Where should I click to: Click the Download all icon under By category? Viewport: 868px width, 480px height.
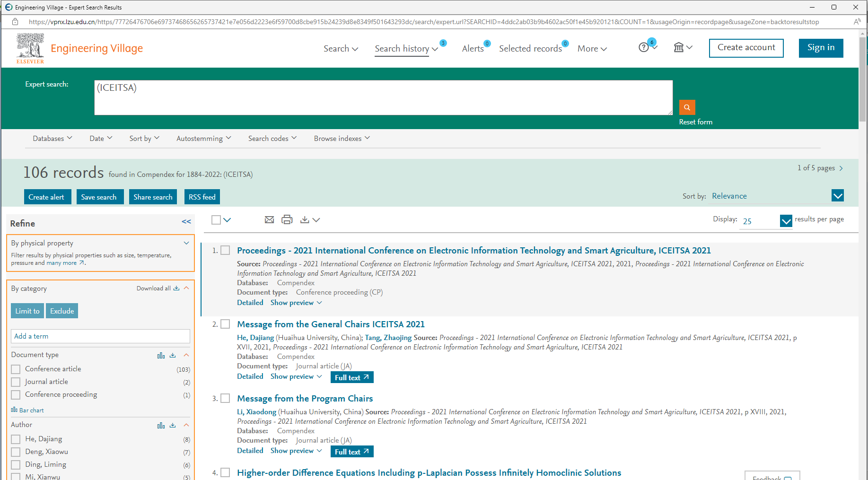pyautogui.click(x=176, y=288)
